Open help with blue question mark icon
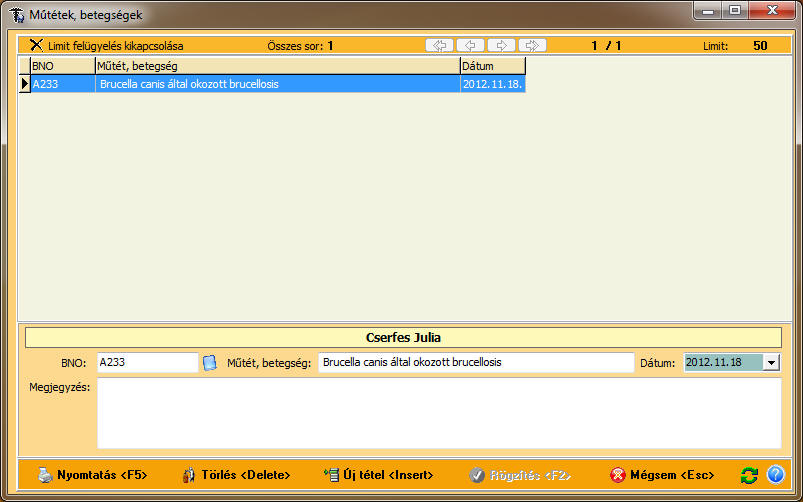Image resolution: width=803 pixels, height=502 pixels. click(x=775, y=474)
